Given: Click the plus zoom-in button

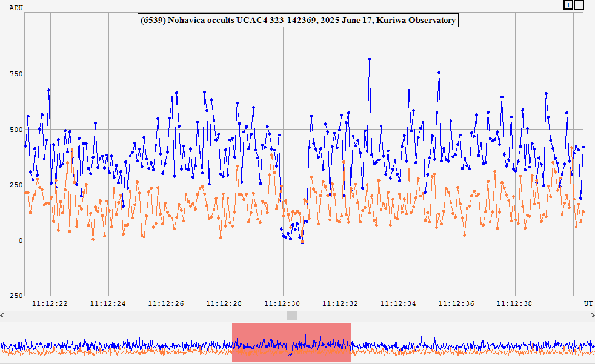Looking at the screenshot, I should pos(568,5).
